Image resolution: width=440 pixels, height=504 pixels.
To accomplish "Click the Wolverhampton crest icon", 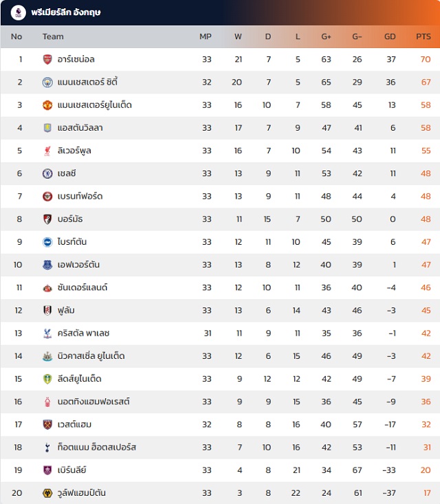I will 47,493.
